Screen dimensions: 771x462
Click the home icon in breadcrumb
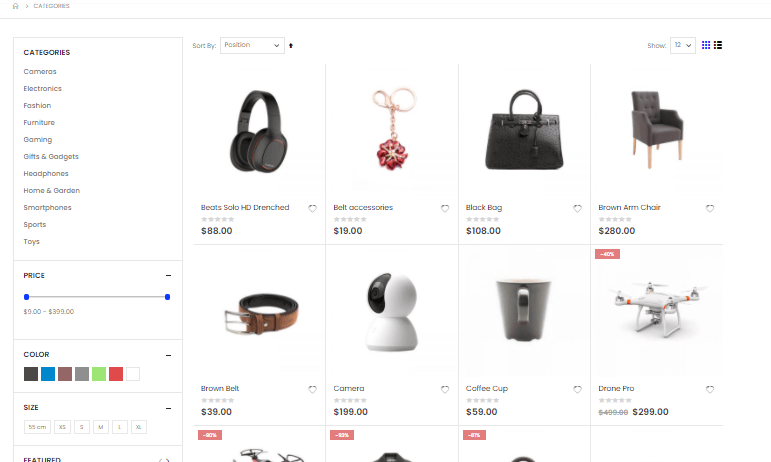[15, 6]
